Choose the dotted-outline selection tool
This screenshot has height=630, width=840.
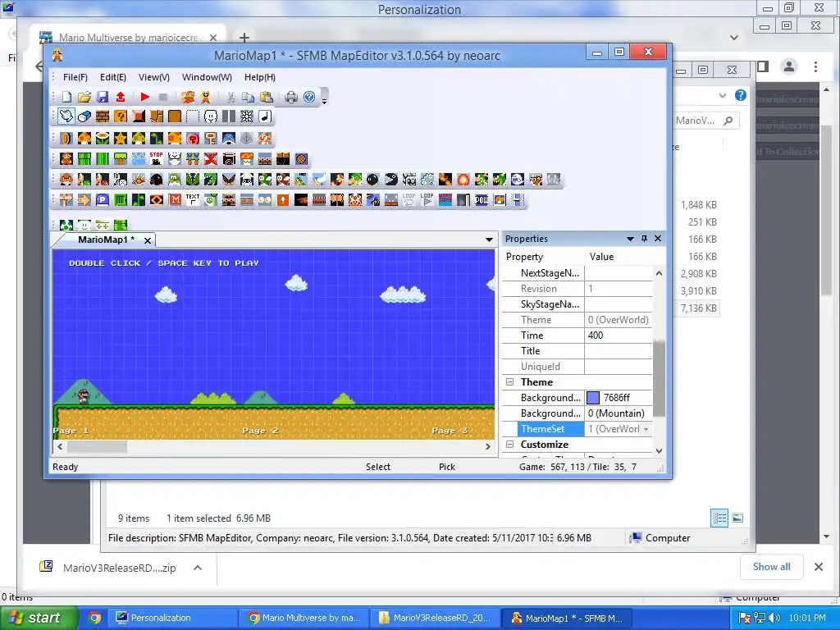(x=193, y=116)
